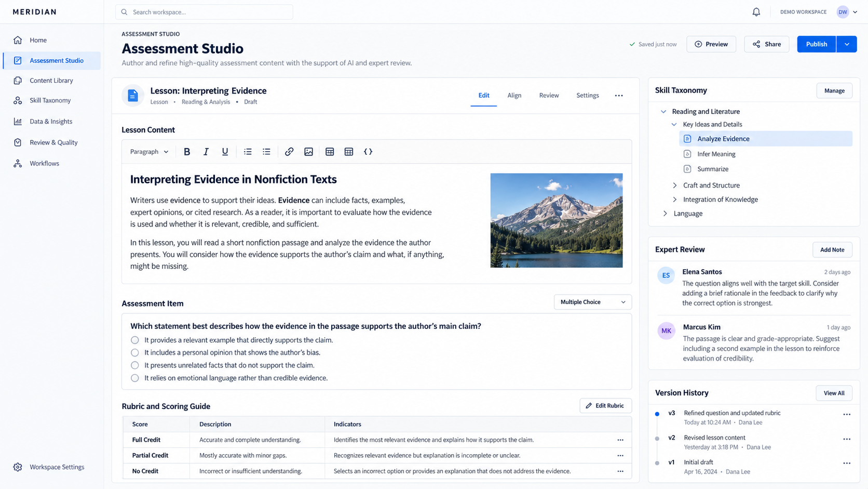The image size is (868, 489).
Task: Open row options for Partial Credit
Action: pyautogui.click(x=620, y=456)
